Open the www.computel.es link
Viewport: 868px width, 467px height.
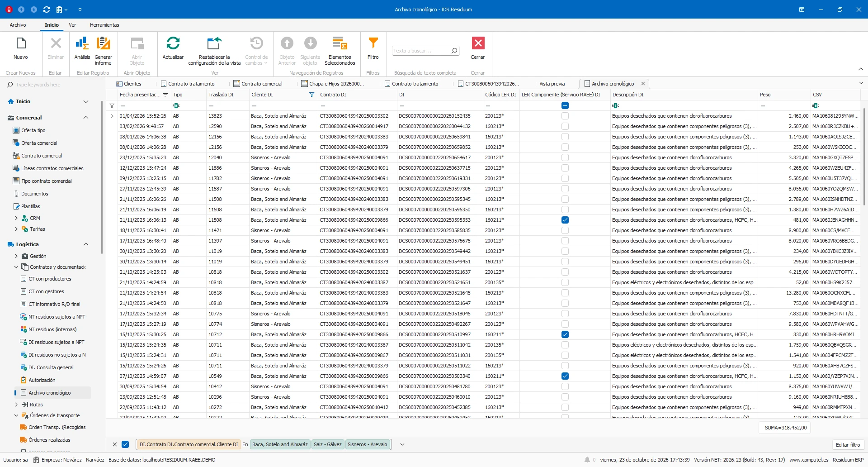click(809, 460)
